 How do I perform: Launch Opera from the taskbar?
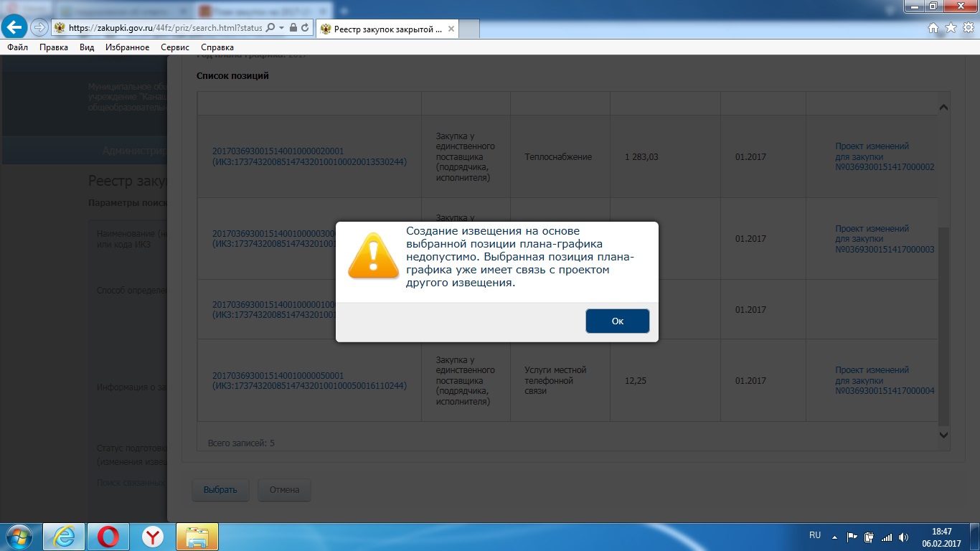(108, 536)
